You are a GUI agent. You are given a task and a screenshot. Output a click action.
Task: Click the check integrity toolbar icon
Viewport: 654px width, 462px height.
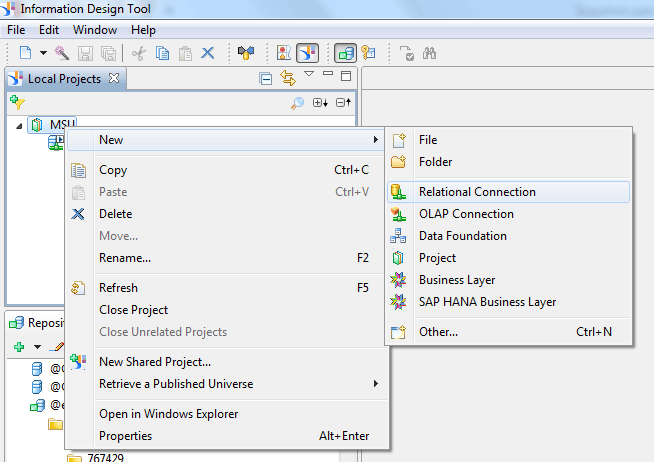point(407,53)
